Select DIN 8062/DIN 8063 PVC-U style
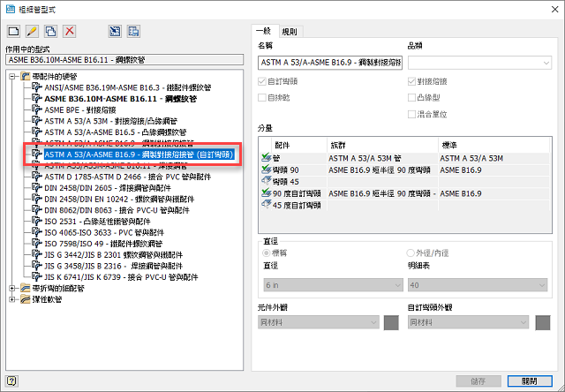The height and width of the screenshot is (392, 565). tap(117, 210)
